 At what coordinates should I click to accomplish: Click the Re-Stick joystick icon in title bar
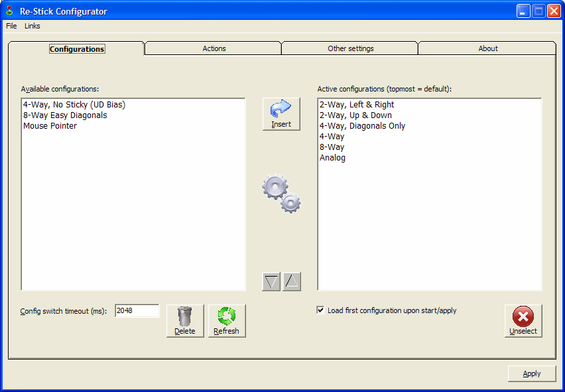10,11
